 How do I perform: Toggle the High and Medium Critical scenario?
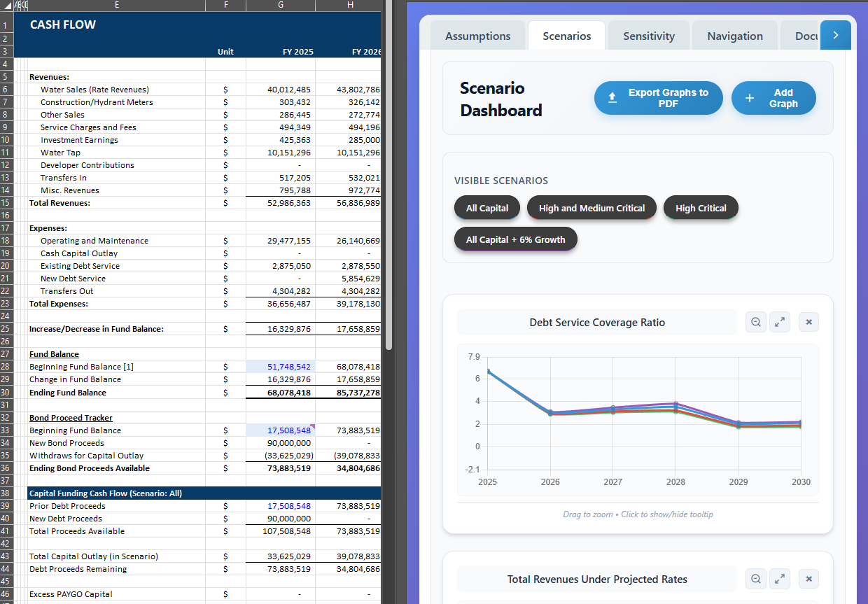coord(591,207)
